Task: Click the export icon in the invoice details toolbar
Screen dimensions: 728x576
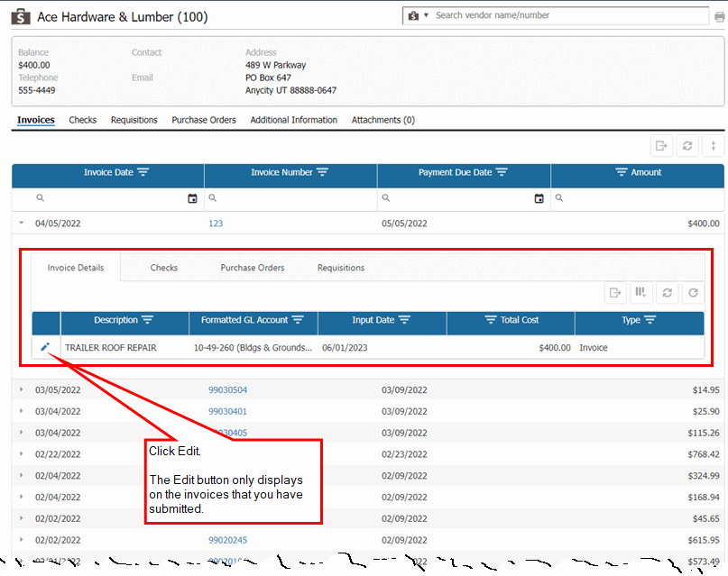Action: click(615, 293)
